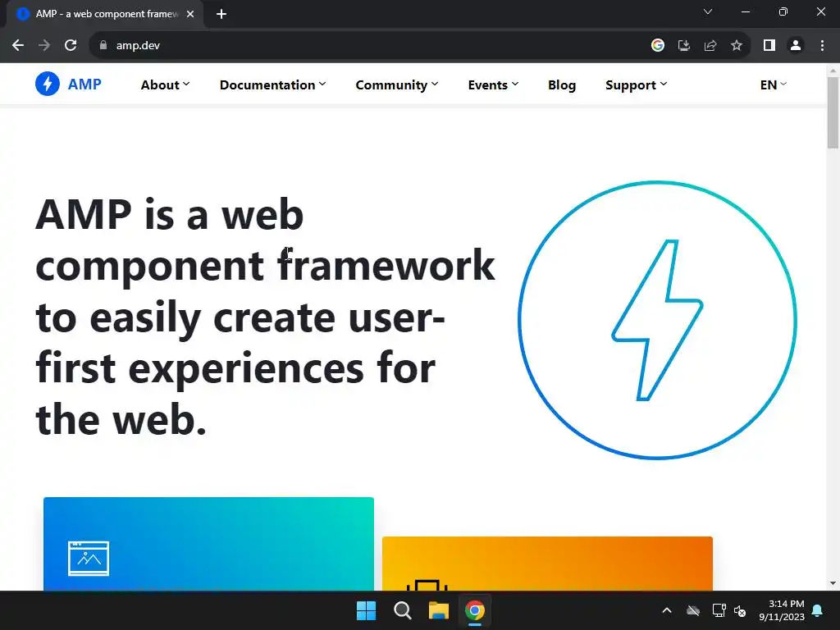Open the Windows Start menu
Viewport: 840px width, 630px height.
pos(367,610)
